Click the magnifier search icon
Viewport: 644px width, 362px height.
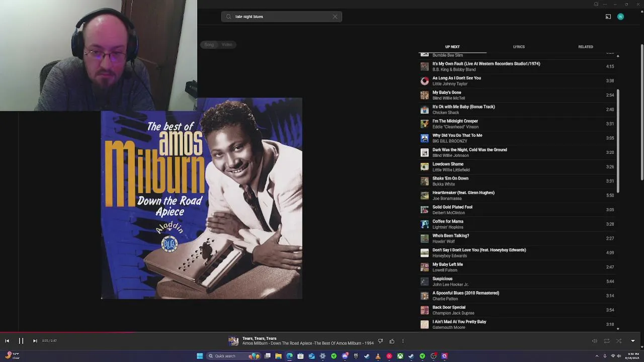click(x=228, y=17)
